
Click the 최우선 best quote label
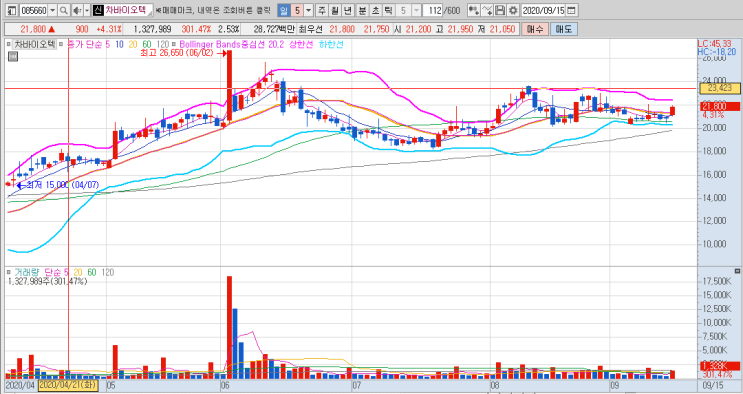pos(310,29)
